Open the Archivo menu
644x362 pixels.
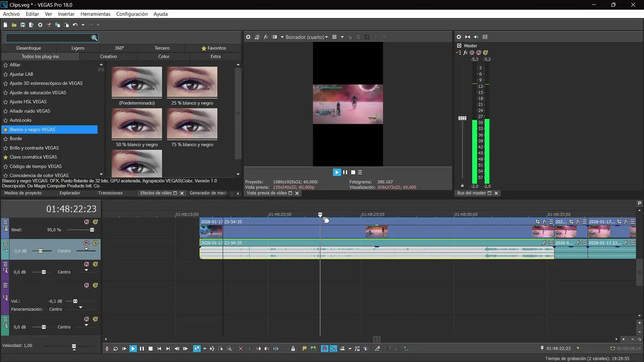(11, 14)
